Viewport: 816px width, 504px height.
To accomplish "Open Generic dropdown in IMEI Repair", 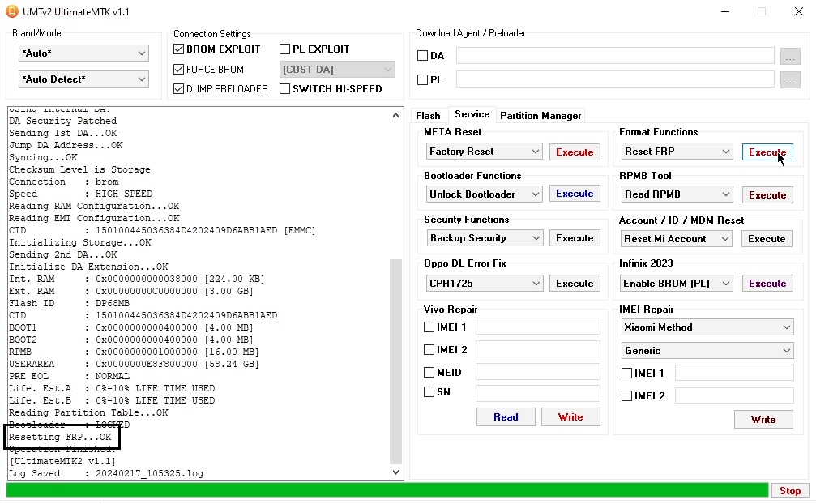I will (x=707, y=351).
